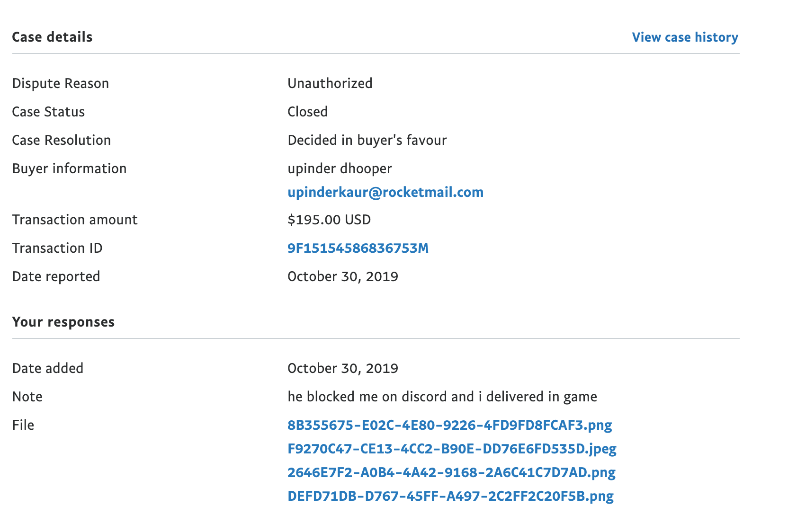Open file 8B355675-E02C-4E80-9226-4FD9FD8FCAF3.png
Image resolution: width=788 pixels, height=532 pixels.
click(x=449, y=425)
